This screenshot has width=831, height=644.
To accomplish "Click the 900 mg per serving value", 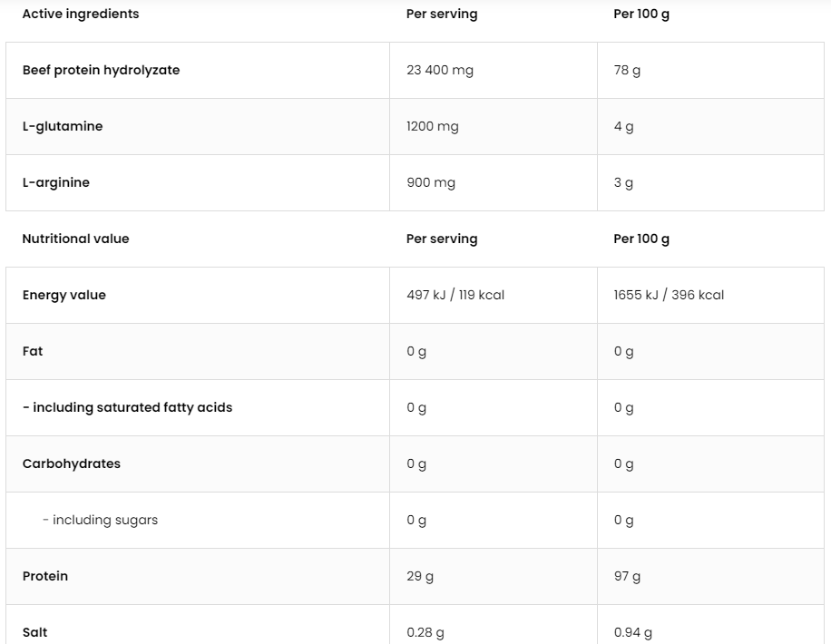I will 431,182.
